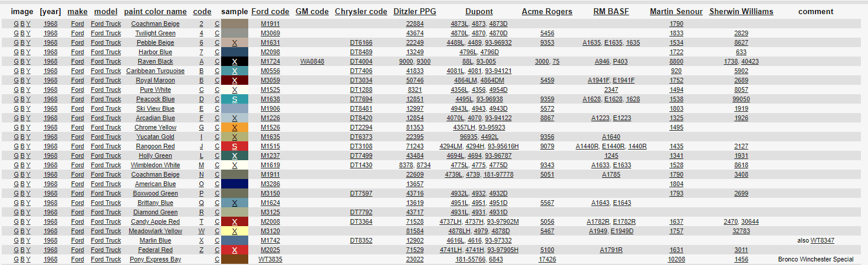Open Dupont code 181-55766 link
Viewport: 868px width, 265px height.
pyautogui.click(x=470, y=260)
